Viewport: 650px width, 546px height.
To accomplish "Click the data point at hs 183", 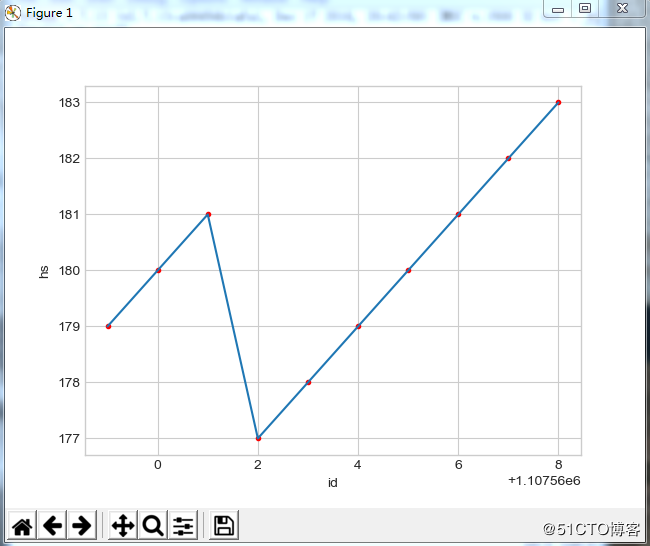I will click(558, 102).
